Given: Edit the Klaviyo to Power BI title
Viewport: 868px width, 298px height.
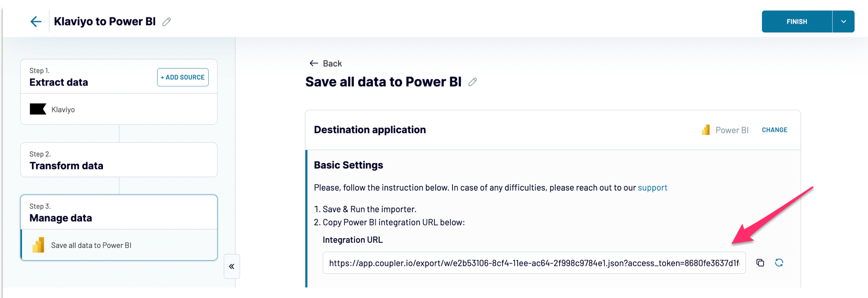Looking at the screenshot, I should (167, 21).
